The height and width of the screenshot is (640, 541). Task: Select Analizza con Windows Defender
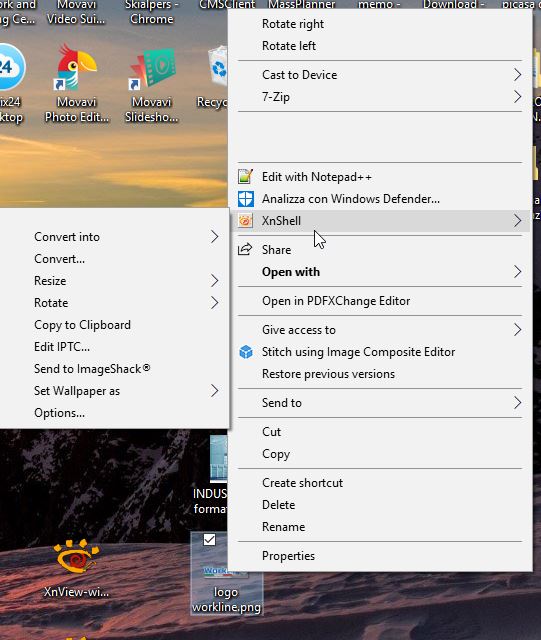click(x=380, y=199)
